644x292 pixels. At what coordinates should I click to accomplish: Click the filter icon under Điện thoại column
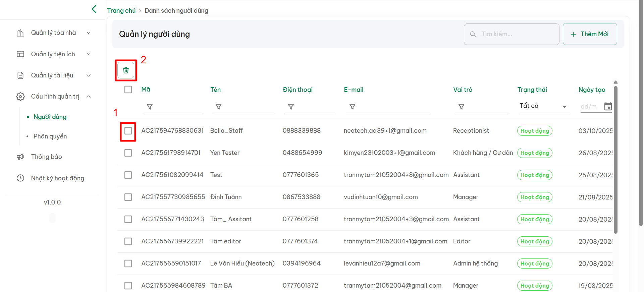coord(291,107)
